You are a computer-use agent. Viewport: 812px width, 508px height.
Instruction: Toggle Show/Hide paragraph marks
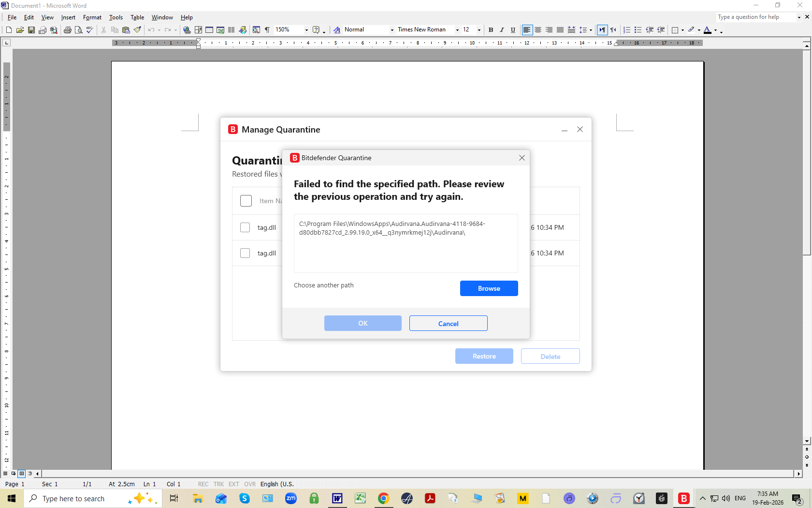[x=267, y=30]
